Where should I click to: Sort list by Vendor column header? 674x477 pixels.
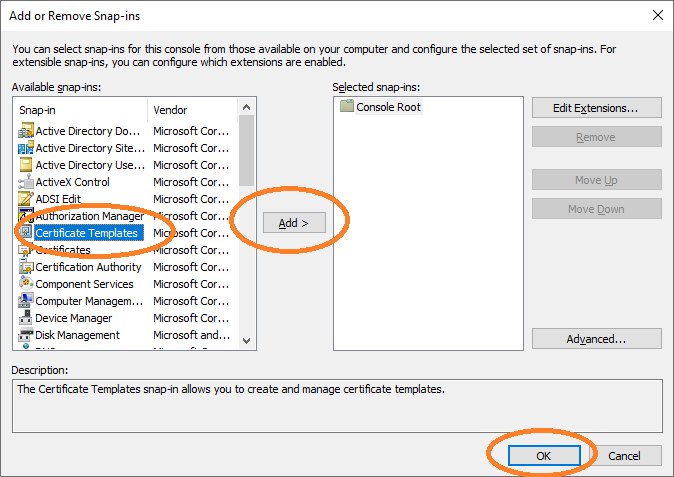tap(192, 110)
